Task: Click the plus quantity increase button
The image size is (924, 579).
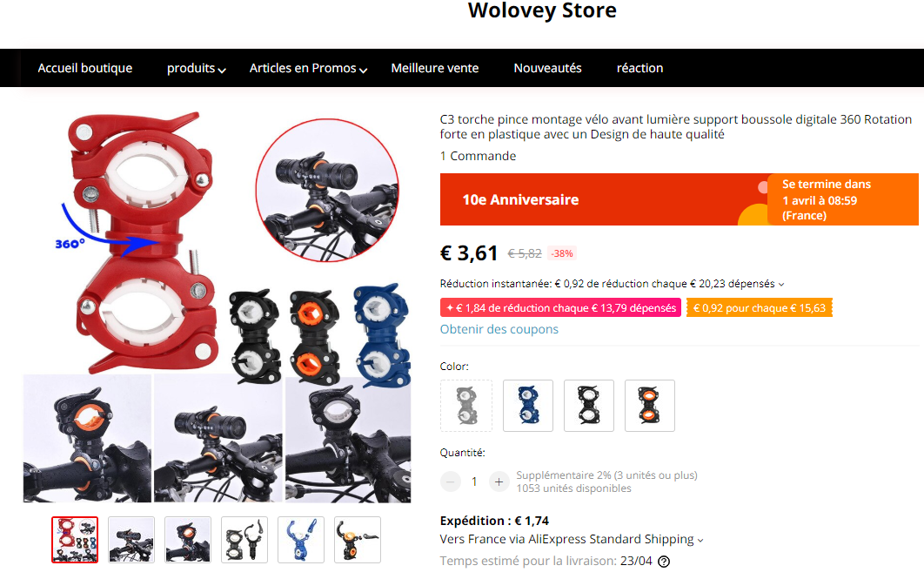Action: coord(499,481)
